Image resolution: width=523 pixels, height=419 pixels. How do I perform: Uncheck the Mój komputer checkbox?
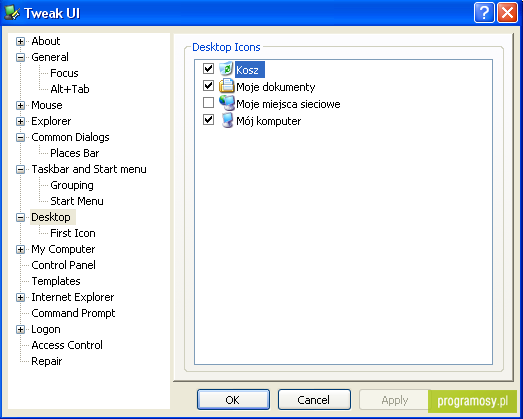point(208,119)
